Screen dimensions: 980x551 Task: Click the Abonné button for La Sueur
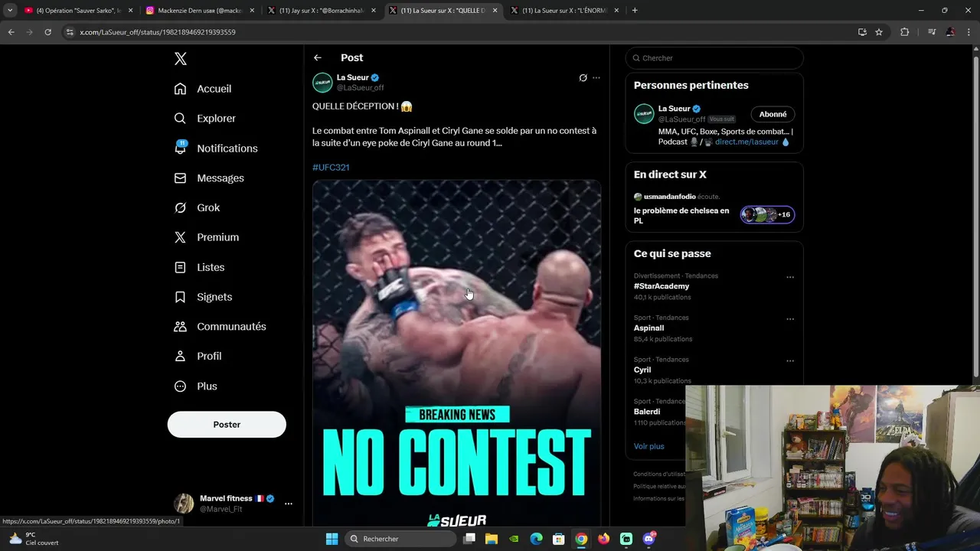773,114
